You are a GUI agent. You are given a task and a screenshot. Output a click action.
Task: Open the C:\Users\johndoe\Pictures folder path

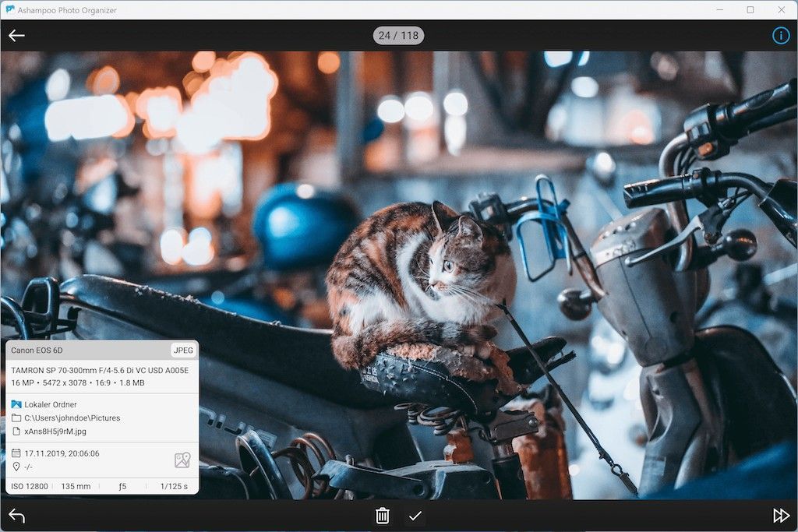72,418
